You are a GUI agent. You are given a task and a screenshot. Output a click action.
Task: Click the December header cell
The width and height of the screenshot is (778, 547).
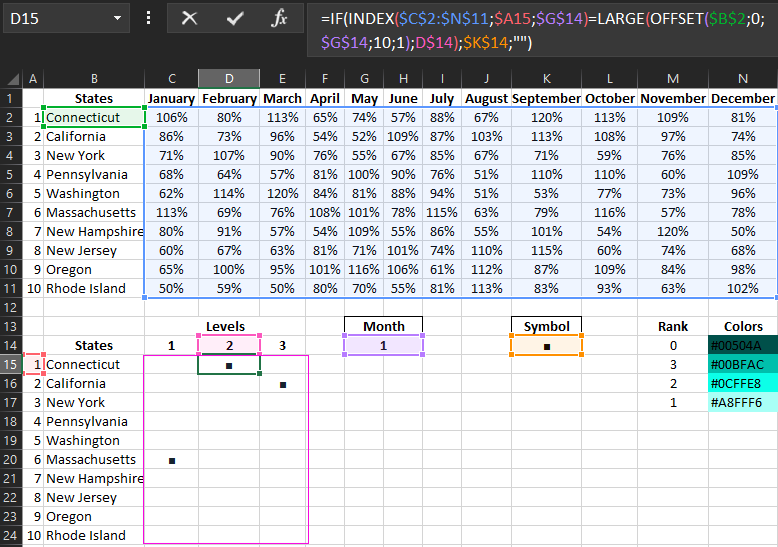(x=742, y=98)
